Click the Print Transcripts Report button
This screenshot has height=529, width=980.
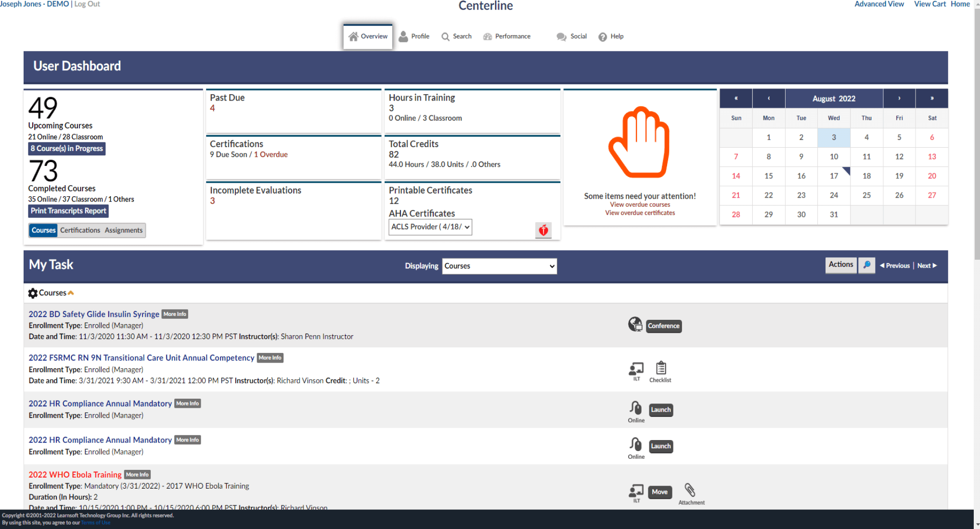pos(68,211)
